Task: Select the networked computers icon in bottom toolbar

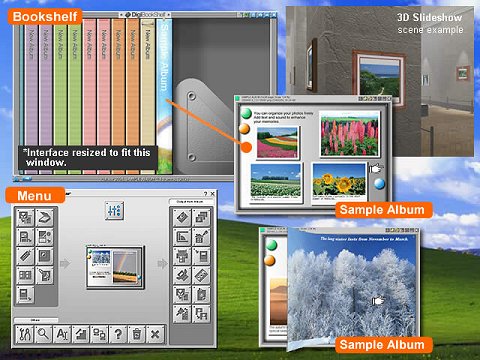Action: [x=99, y=334]
